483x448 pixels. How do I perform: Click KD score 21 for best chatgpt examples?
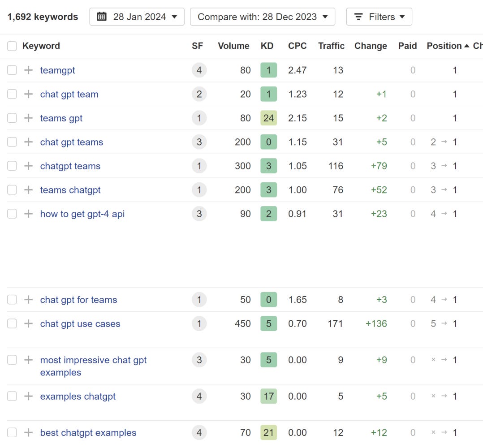tap(269, 433)
